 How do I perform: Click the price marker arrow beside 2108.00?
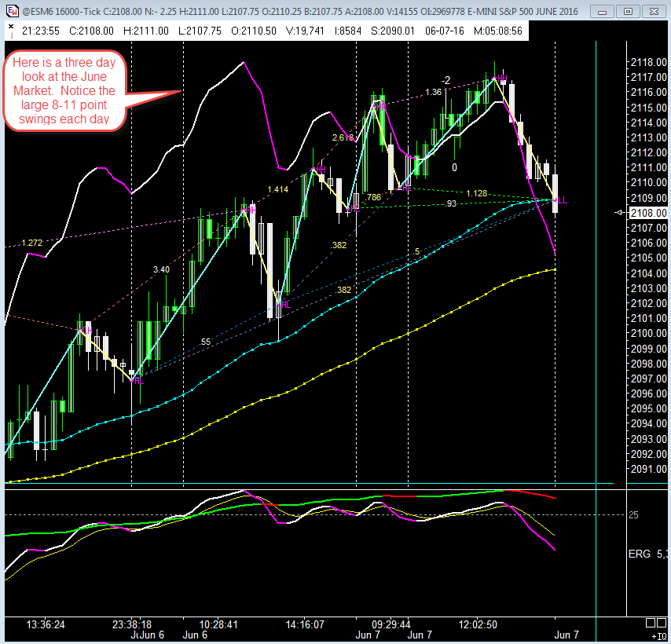620,212
